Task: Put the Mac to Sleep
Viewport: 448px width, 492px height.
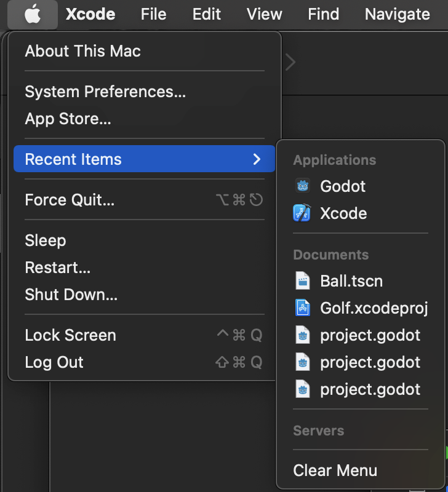Action: click(x=45, y=240)
